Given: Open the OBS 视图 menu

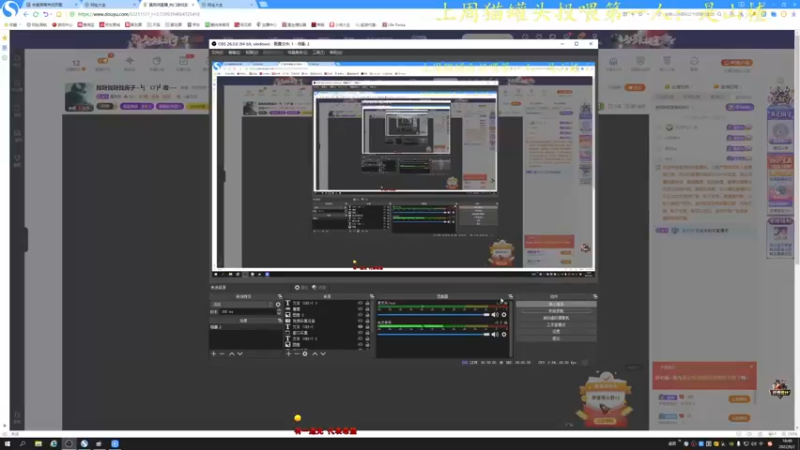Looking at the screenshot, I should click(252, 52).
